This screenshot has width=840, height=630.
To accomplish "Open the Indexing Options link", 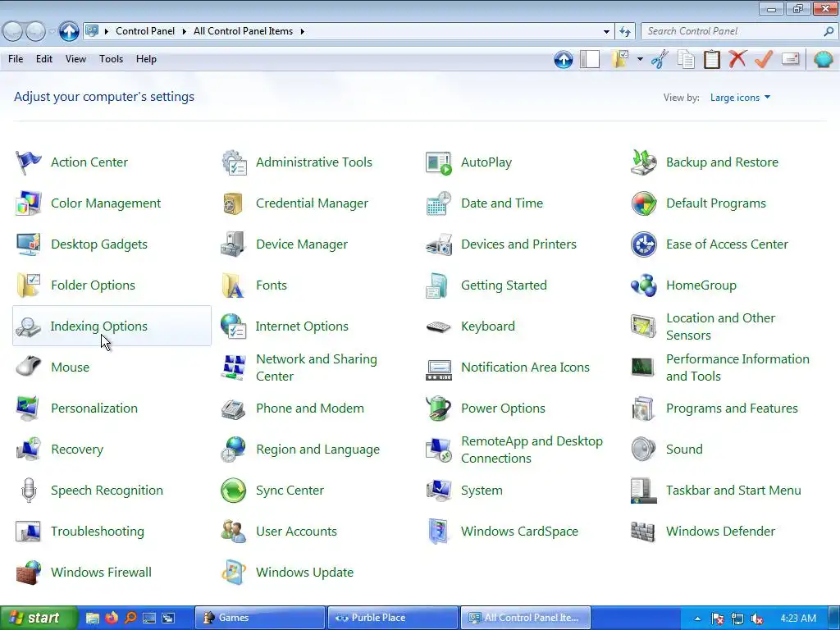I will (99, 326).
